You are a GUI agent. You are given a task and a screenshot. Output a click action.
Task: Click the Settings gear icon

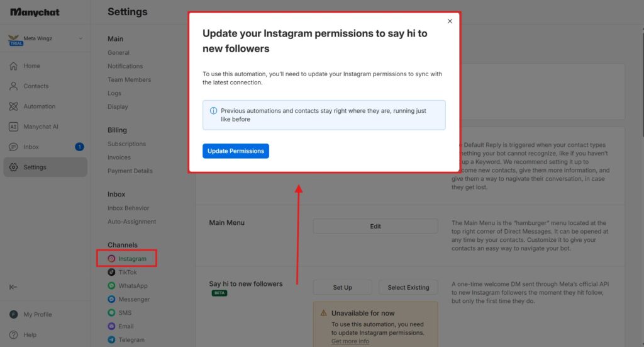[14, 167]
